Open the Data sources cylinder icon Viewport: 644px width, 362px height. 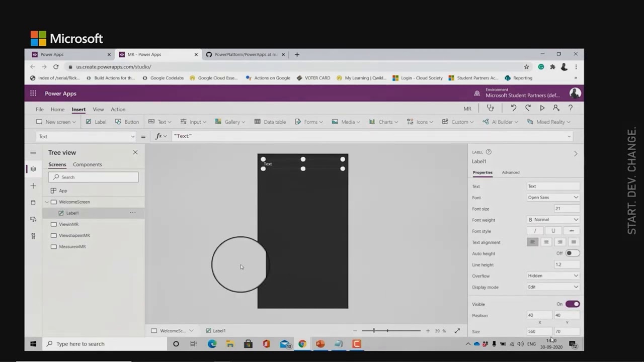click(x=33, y=203)
